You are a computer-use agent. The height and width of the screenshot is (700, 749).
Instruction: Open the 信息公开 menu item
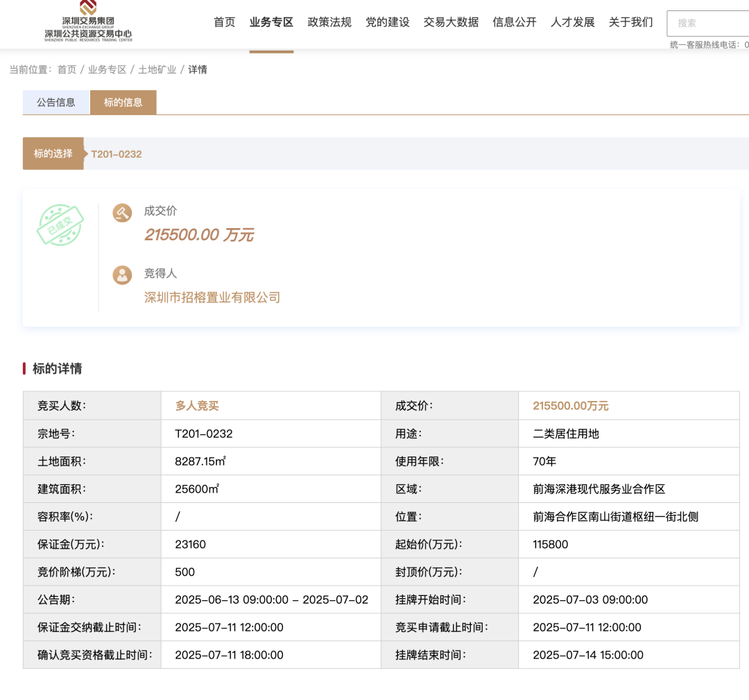(515, 22)
